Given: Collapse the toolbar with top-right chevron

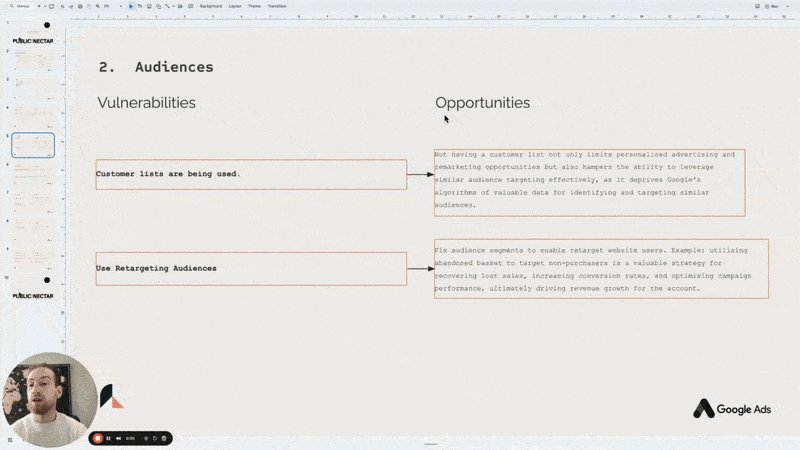Looking at the screenshot, I should coord(788,6).
